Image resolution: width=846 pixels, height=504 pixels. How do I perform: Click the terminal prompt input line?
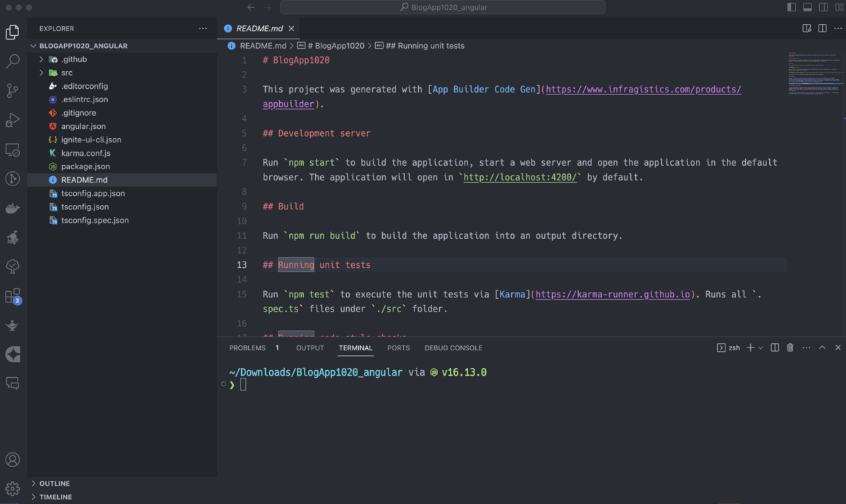[x=243, y=385]
